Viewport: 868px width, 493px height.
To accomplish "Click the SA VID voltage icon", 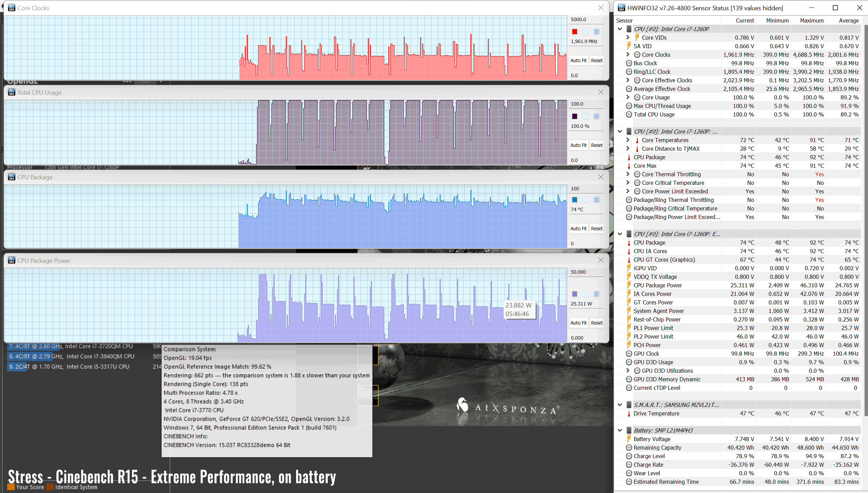I will [x=629, y=46].
